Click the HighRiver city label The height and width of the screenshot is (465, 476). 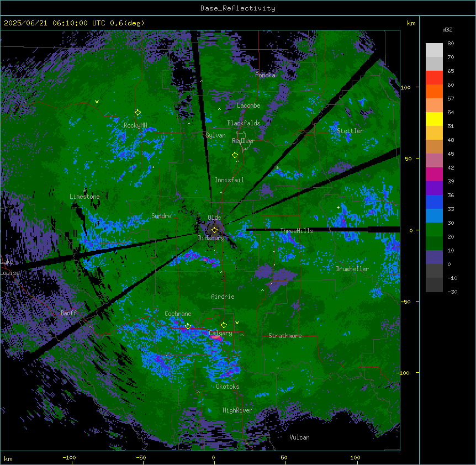tap(237, 410)
